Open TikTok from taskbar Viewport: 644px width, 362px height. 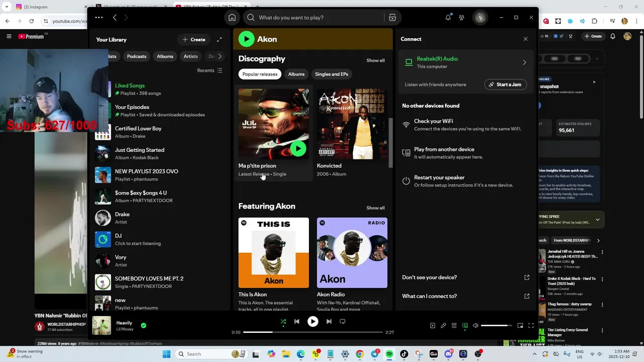(404, 354)
